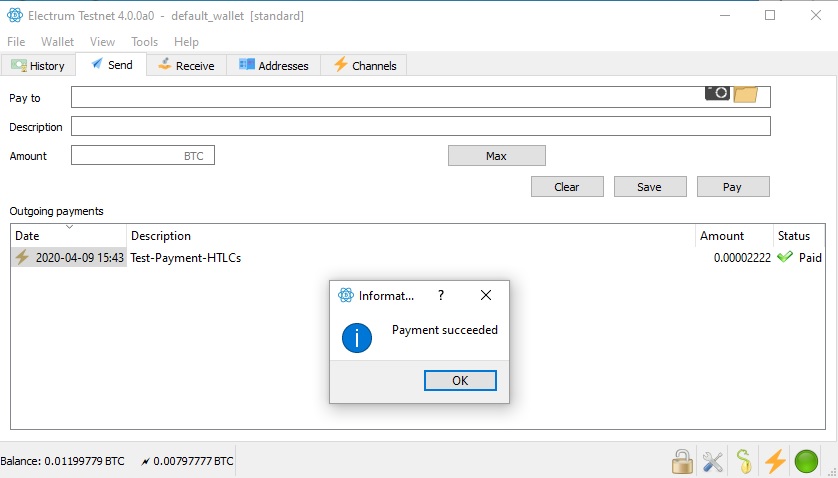Click the Electrum logo in title bar
Screen dimensions: 838x478
tap(14, 16)
